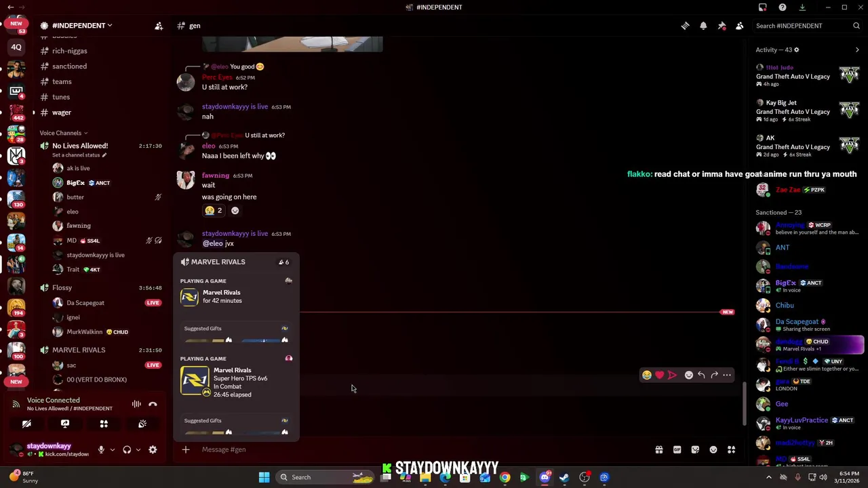Collapse the Voice Channels category
The image size is (868, 488).
63,133
